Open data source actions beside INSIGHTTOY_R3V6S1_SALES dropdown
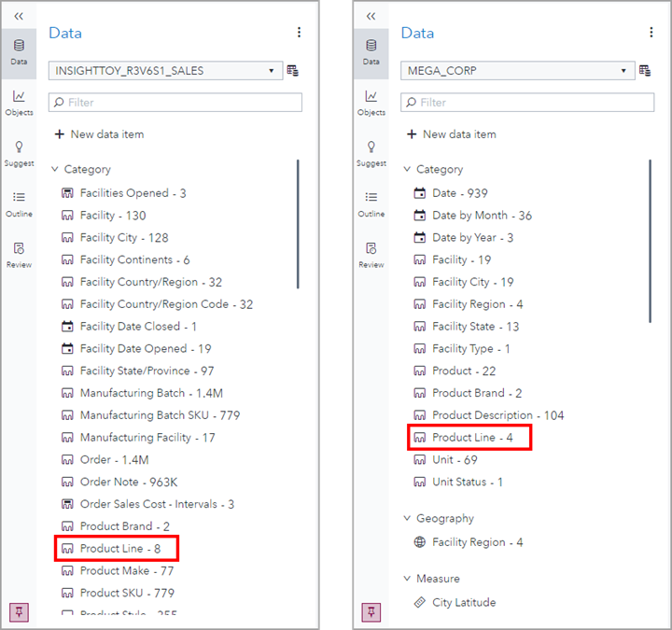Image resolution: width=672 pixels, height=630 pixels. (x=293, y=70)
